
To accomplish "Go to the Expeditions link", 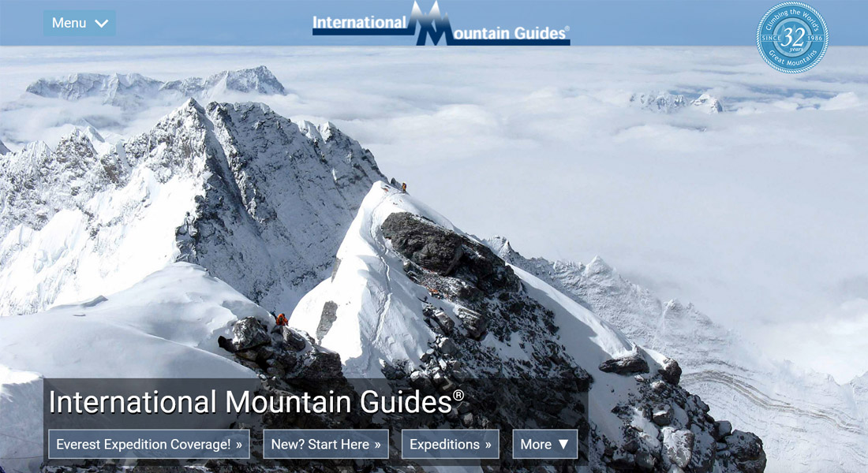I will click(450, 445).
